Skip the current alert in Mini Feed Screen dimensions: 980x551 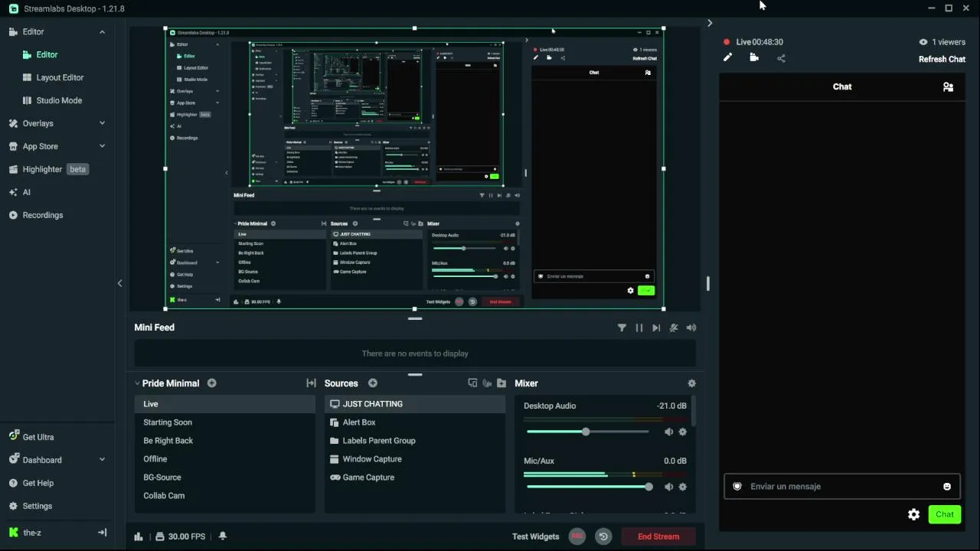point(656,328)
